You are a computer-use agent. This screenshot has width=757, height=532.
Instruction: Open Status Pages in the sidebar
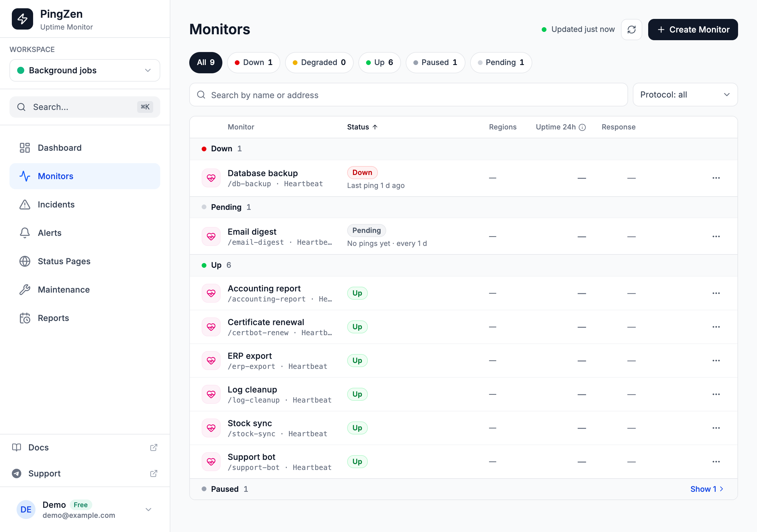pos(85,261)
